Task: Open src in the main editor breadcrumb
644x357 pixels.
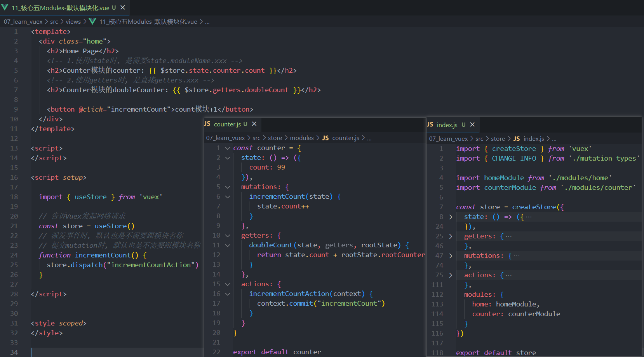Action: tap(54, 22)
